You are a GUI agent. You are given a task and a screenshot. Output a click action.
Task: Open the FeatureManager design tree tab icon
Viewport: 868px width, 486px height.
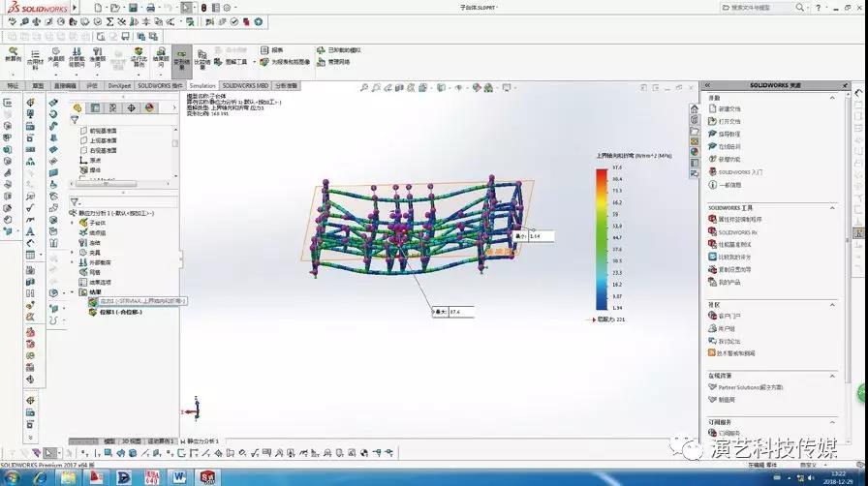[77, 107]
